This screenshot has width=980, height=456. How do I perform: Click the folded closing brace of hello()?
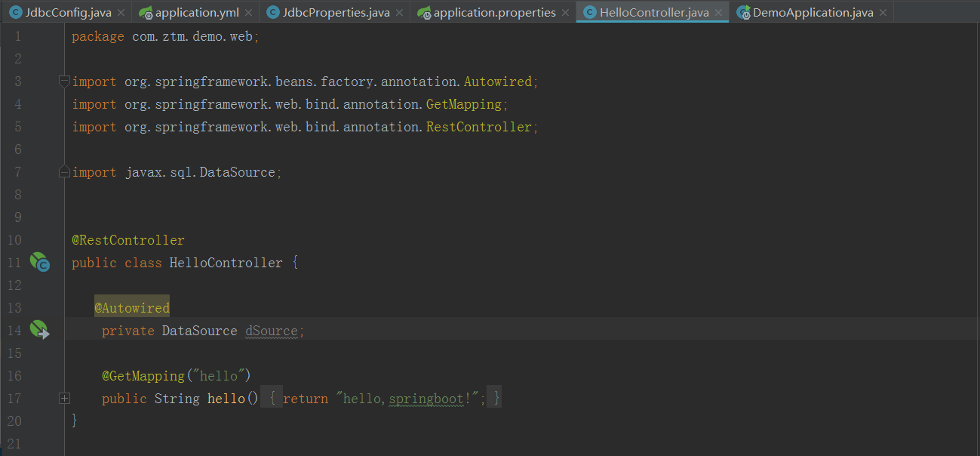(x=496, y=399)
